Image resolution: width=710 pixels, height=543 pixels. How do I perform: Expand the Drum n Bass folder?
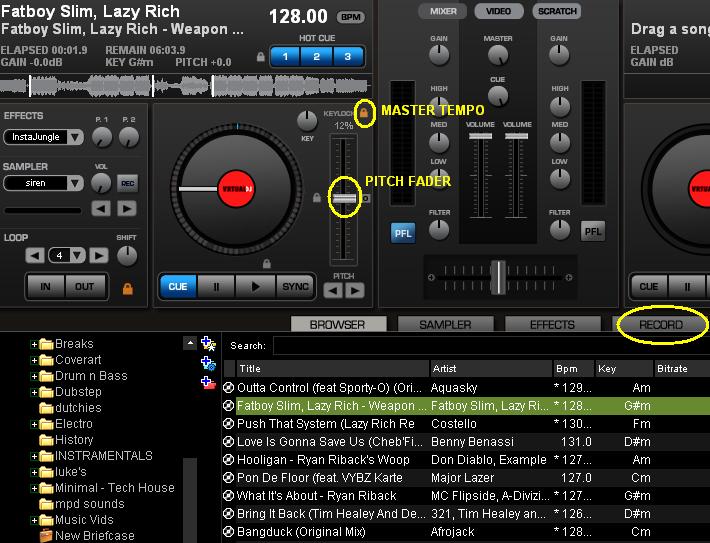tap(34, 376)
